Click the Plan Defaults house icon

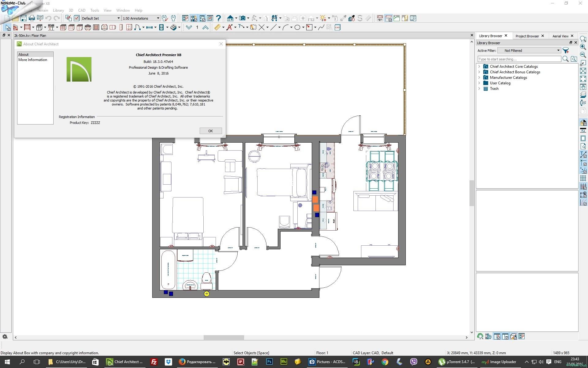click(230, 18)
